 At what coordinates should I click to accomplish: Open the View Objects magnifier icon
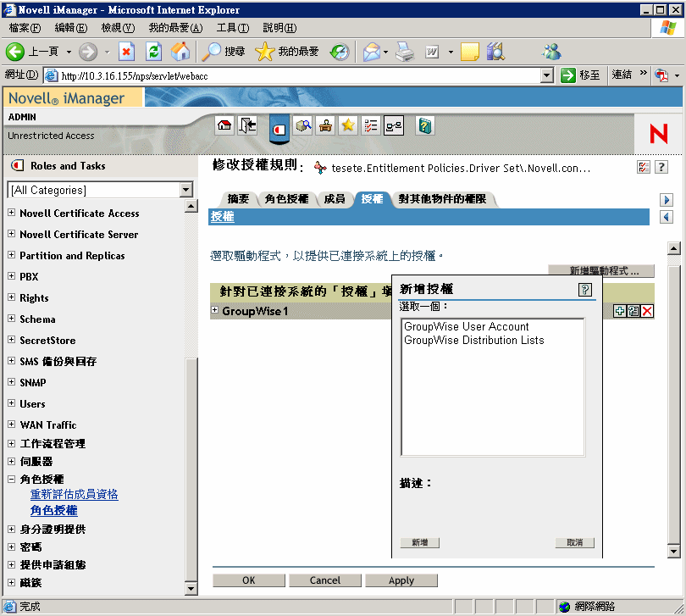304,126
